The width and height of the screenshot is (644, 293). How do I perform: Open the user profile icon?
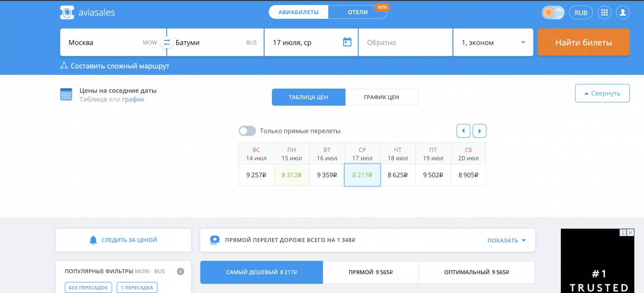point(622,12)
